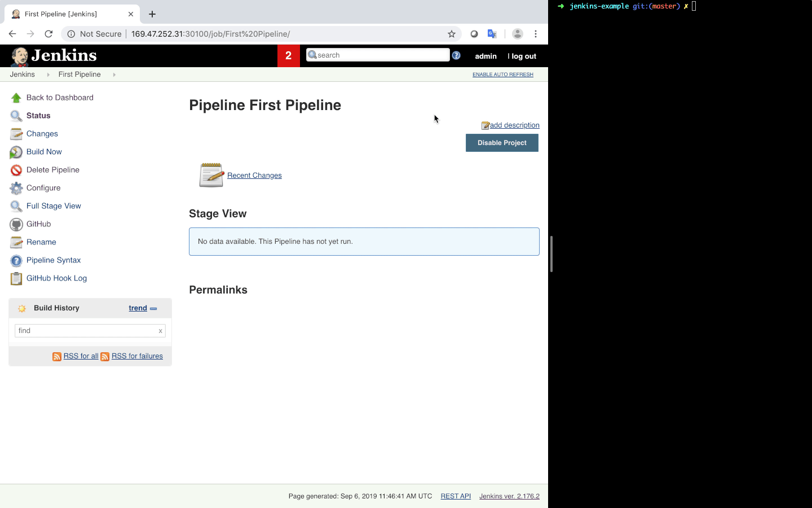Open GitHub Hook Log in the sidebar

[x=56, y=278]
